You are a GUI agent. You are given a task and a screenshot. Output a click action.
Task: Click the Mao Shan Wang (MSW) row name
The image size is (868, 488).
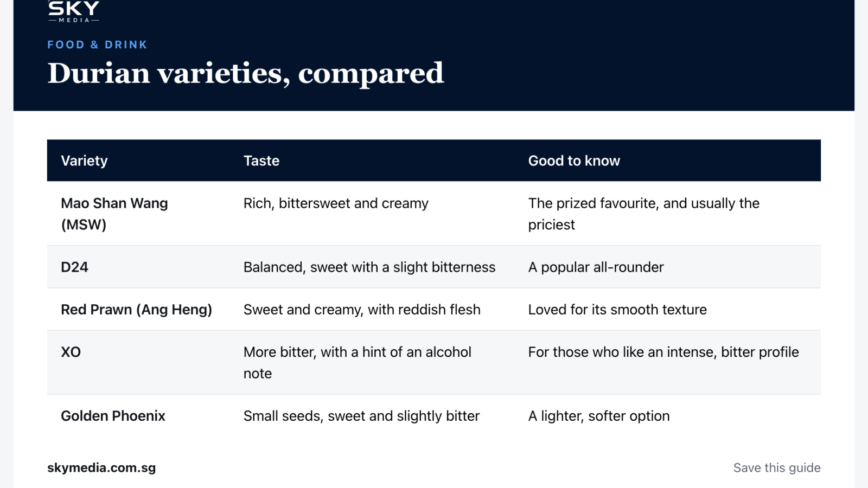click(x=114, y=214)
